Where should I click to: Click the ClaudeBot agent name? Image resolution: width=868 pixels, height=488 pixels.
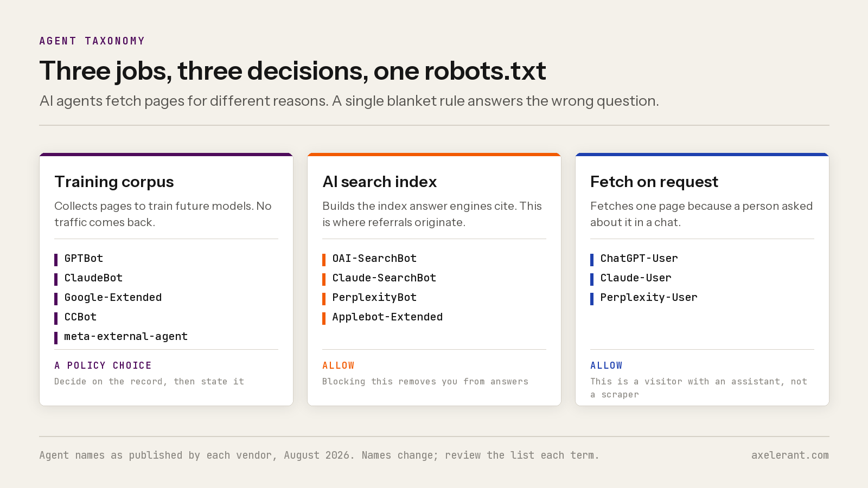(x=93, y=278)
